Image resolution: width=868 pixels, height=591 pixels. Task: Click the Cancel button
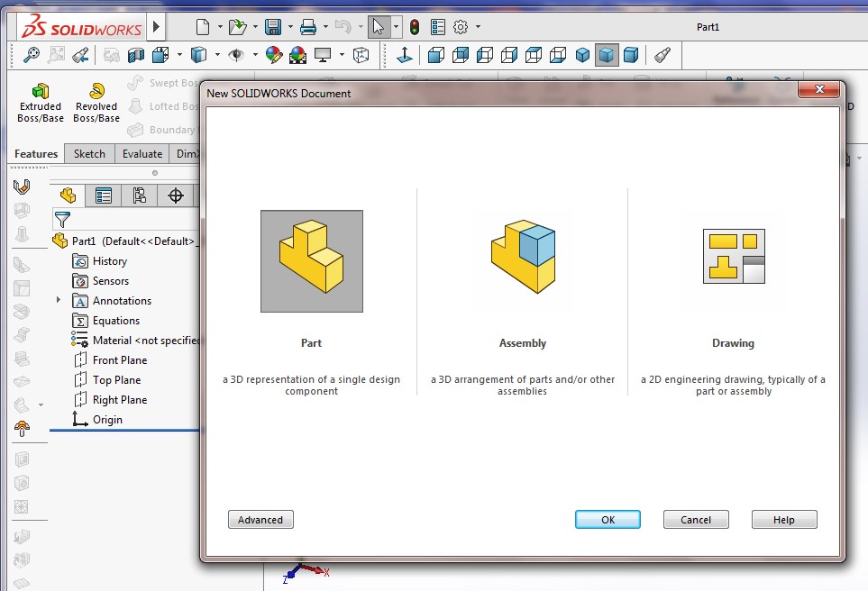click(696, 520)
